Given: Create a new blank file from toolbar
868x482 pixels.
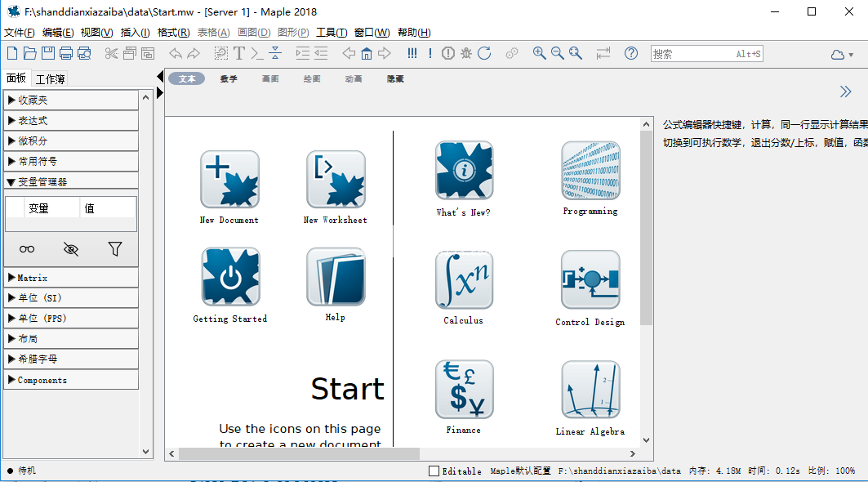Looking at the screenshot, I should 12,53.
